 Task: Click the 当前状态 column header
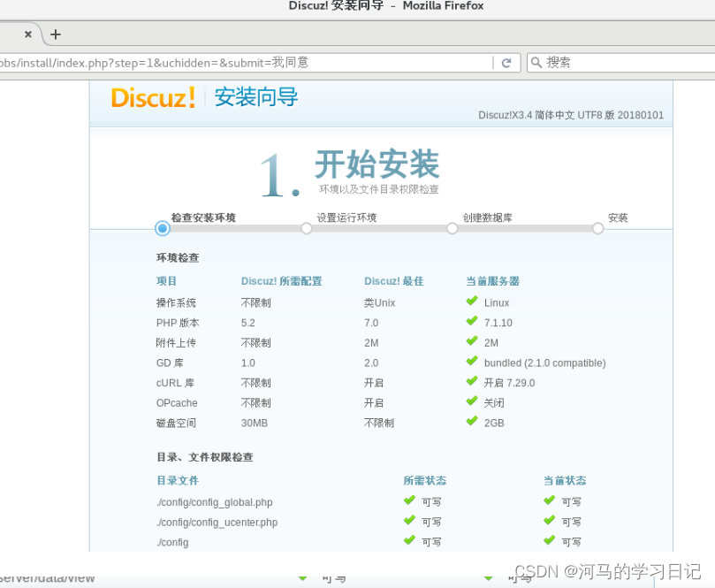(565, 480)
